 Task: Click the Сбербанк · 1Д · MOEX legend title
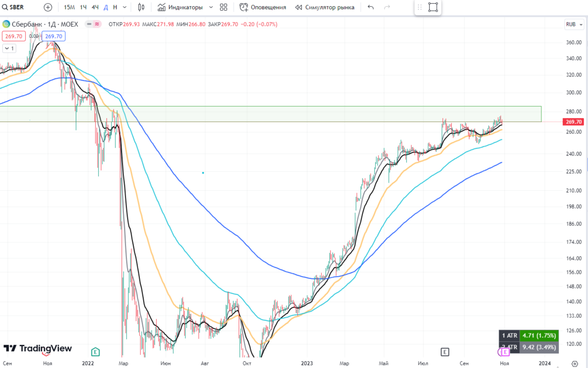(x=45, y=24)
